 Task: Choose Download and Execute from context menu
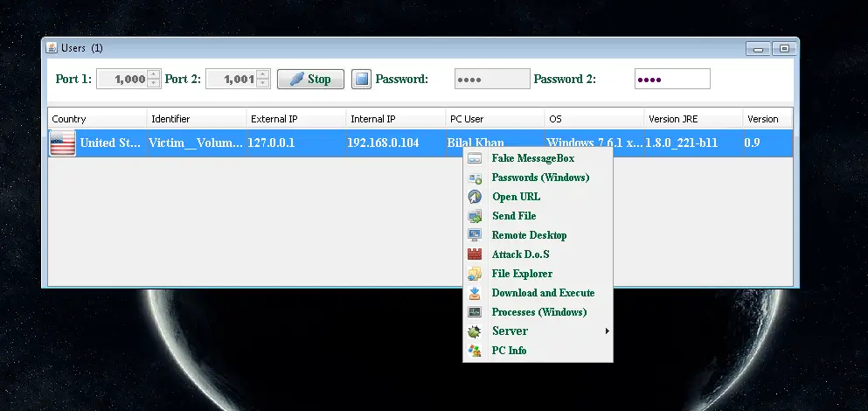coord(543,293)
